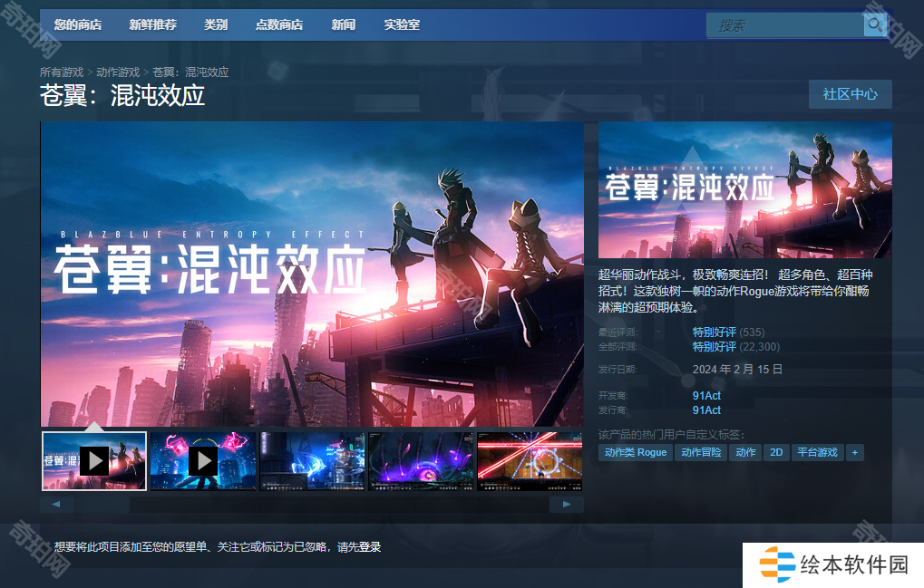The image size is (924, 588).
Task: Select the 动作类 Rogue tag
Action: pos(635,452)
